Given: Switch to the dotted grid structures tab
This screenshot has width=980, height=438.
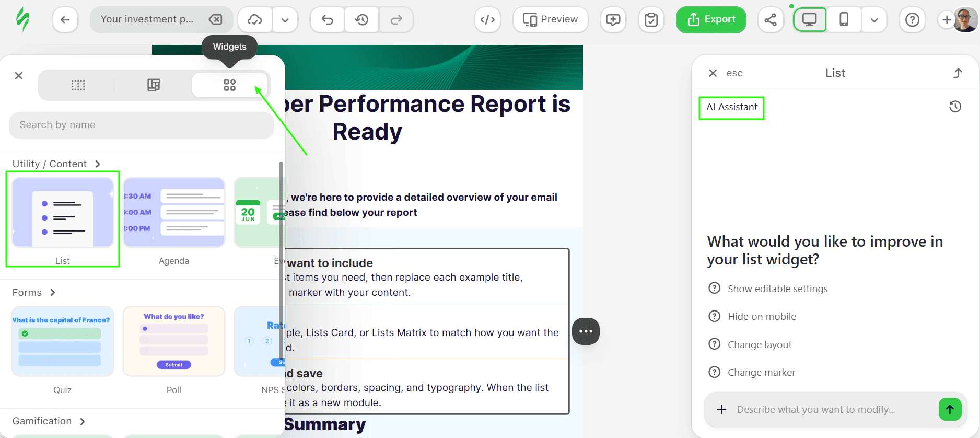Looking at the screenshot, I should pyautogui.click(x=78, y=85).
